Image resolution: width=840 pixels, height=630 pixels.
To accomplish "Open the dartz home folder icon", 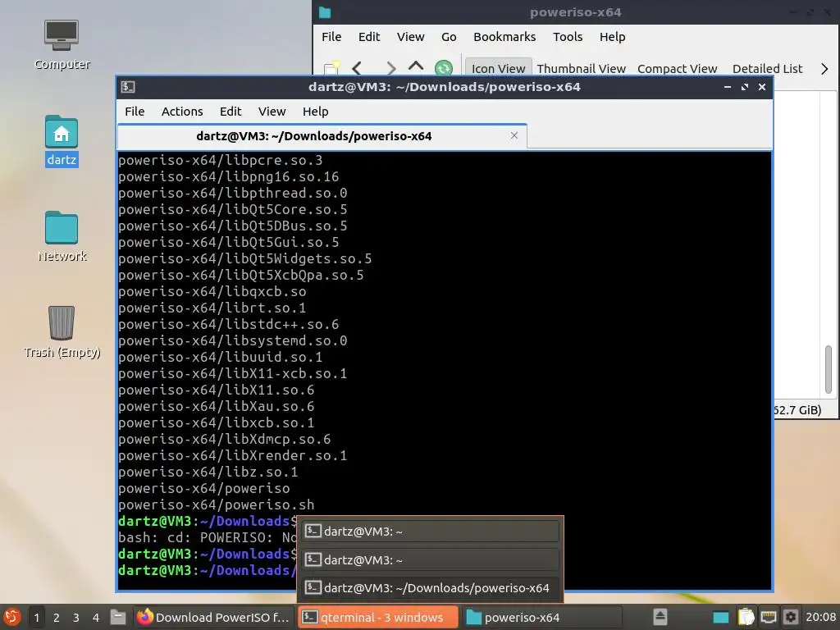I will point(61,140).
